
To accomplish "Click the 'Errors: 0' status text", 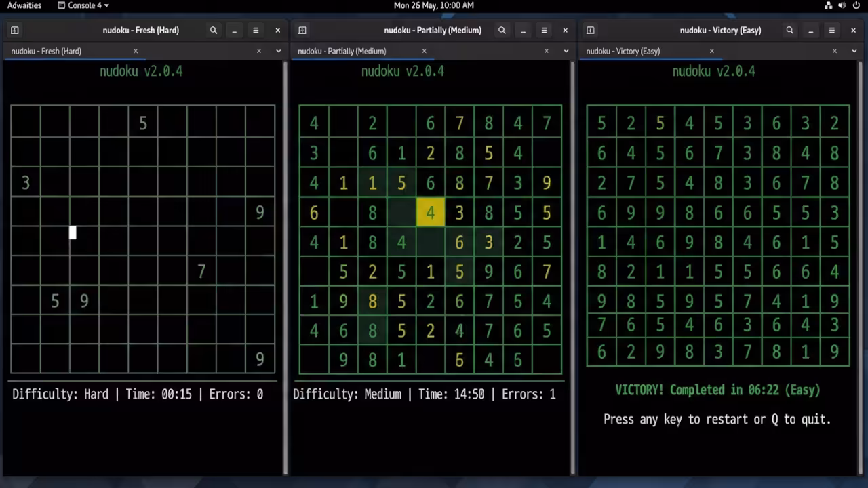I will (236, 394).
